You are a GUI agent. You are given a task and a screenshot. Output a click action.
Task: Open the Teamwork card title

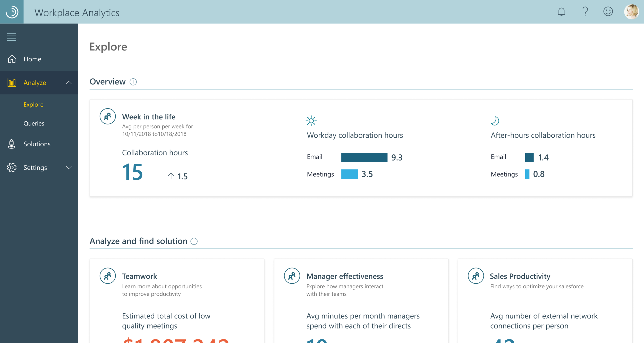(x=139, y=276)
